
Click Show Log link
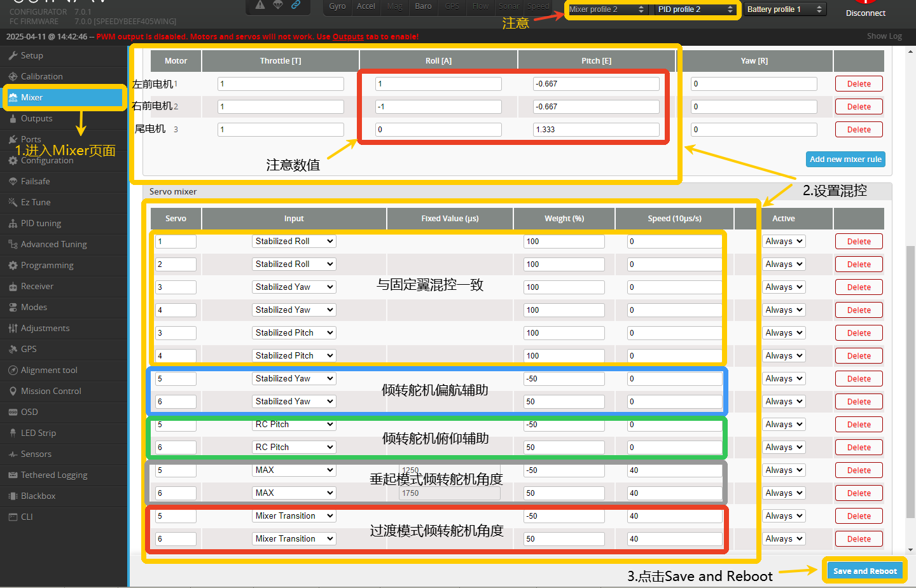884,36
